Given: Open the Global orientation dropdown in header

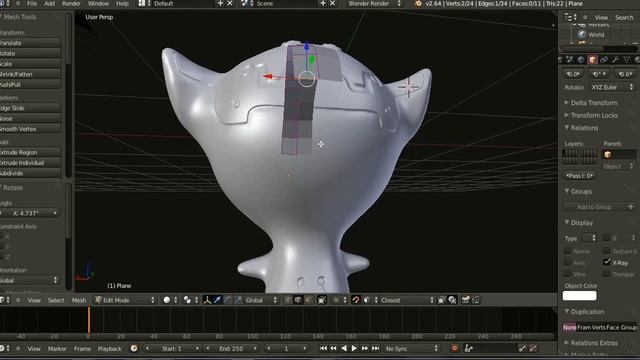Looking at the screenshot, I should (260, 300).
